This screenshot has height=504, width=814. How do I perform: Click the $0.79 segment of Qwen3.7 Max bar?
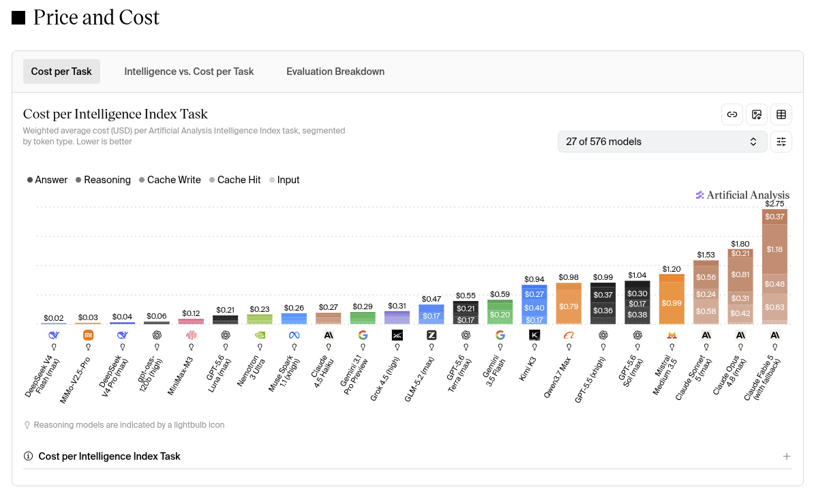point(569,306)
